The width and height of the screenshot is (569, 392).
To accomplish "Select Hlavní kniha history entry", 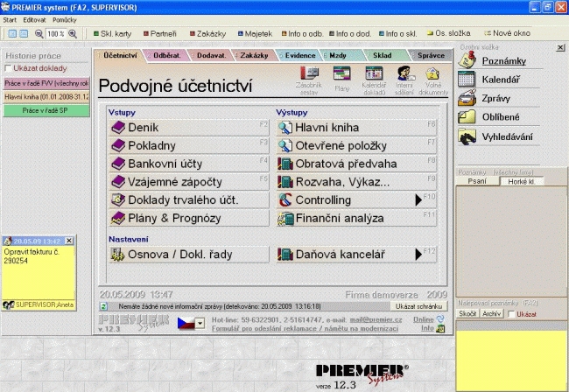I will [x=46, y=97].
